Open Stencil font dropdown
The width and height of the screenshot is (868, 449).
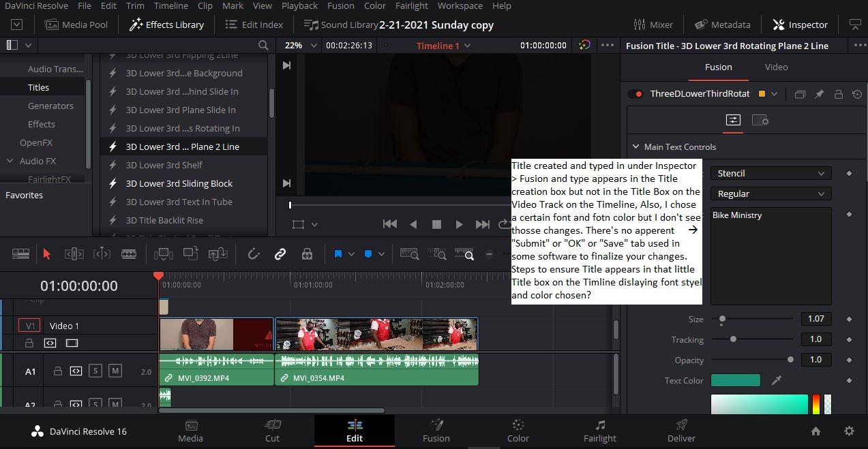771,174
